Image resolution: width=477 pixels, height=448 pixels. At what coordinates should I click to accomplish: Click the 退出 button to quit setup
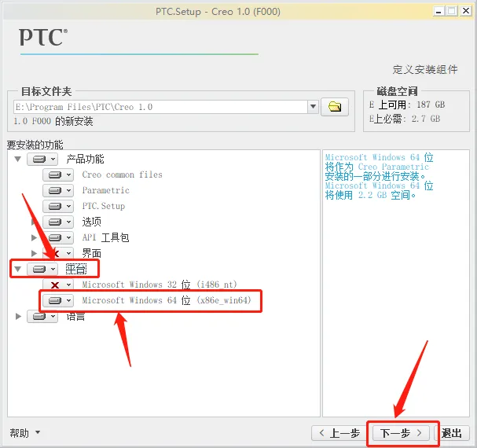pyautogui.click(x=451, y=433)
